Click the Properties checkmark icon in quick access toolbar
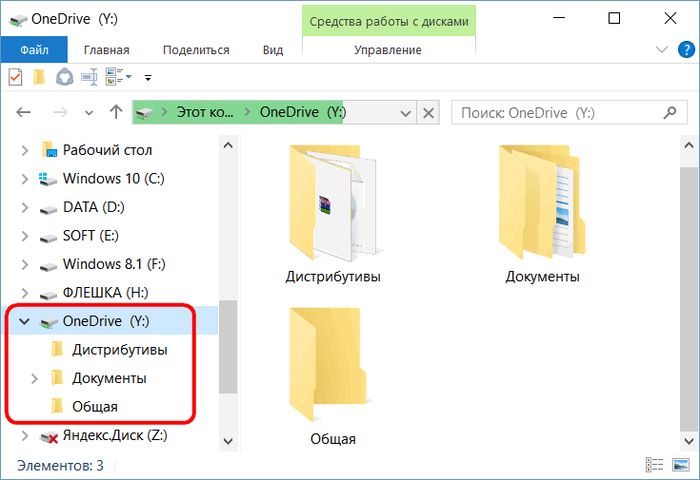The height and width of the screenshot is (480, 700). pyautogui.click(x=15, y=77)
